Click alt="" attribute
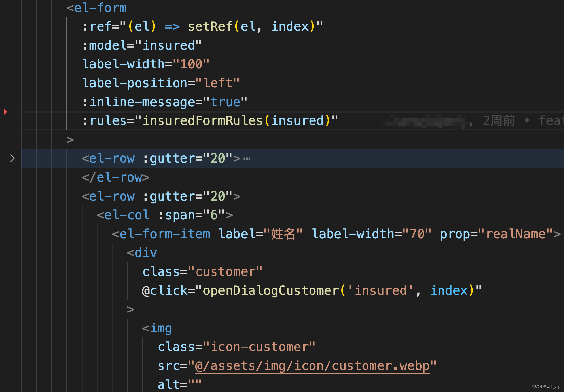Screen dimensions: 564x392 coord(179,385)
